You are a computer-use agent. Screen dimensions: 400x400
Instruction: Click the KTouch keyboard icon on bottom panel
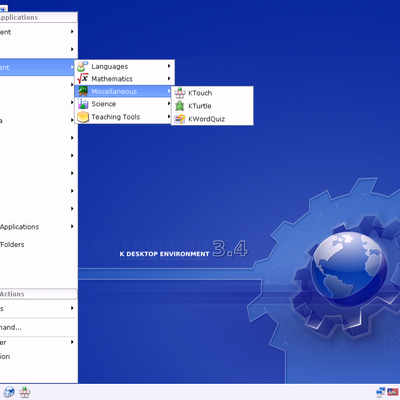tap(25, 392)
